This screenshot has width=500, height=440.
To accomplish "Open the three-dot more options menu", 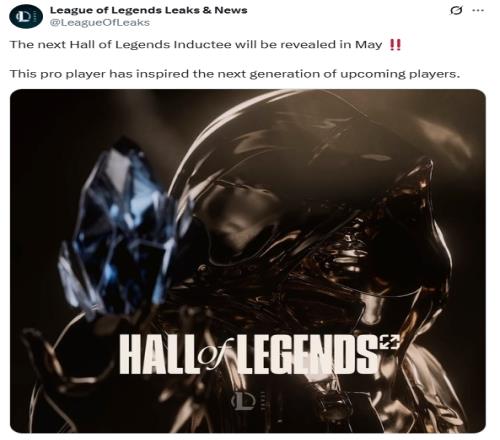I will [478, 11].
